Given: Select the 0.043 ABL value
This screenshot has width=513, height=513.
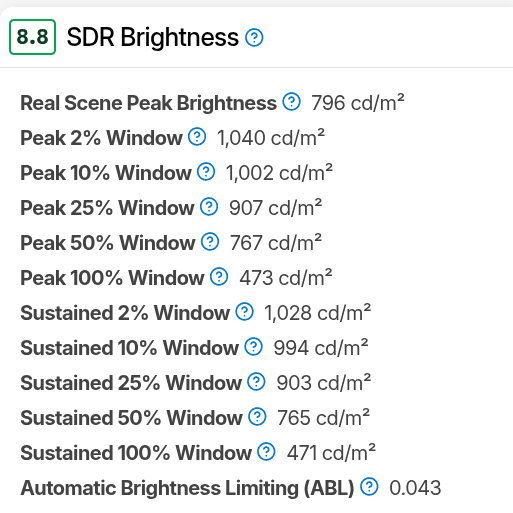Looking at the screenshot, I should (x=415, y=488).
